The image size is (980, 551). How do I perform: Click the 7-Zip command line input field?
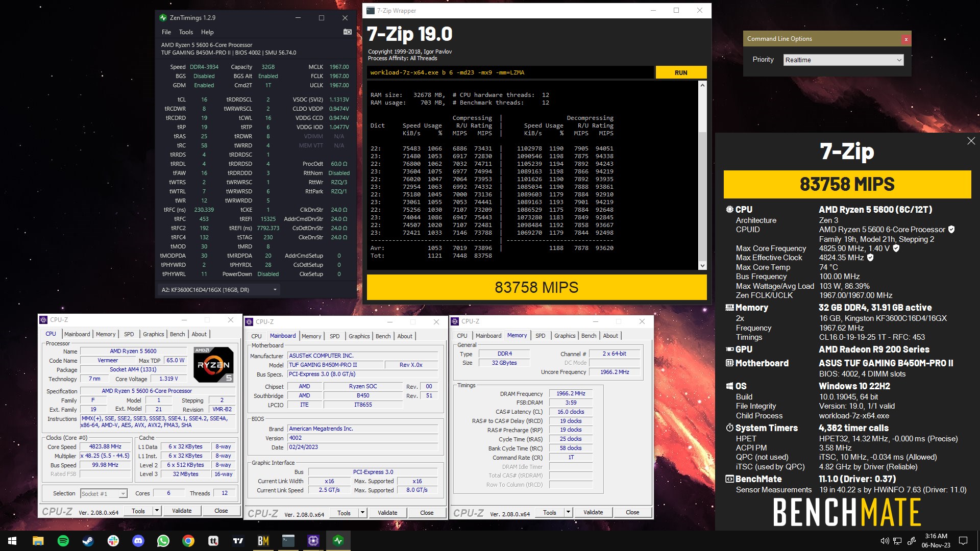point(510,72)
